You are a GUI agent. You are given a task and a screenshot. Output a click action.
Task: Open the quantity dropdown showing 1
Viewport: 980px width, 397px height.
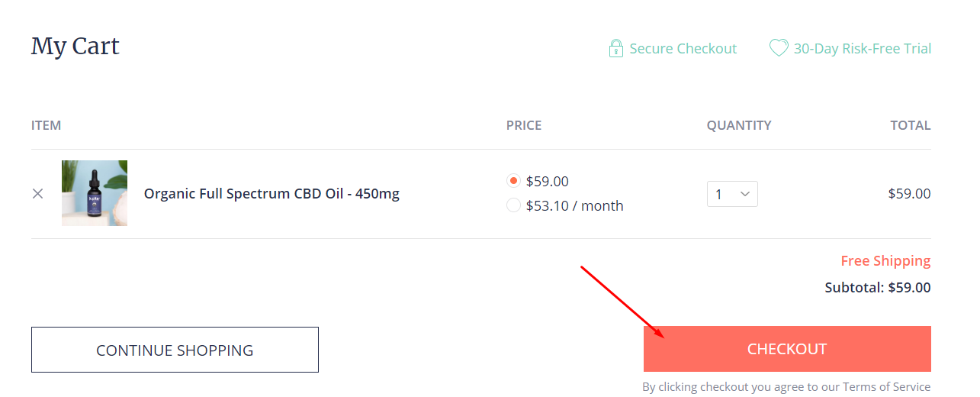[732, 194]
